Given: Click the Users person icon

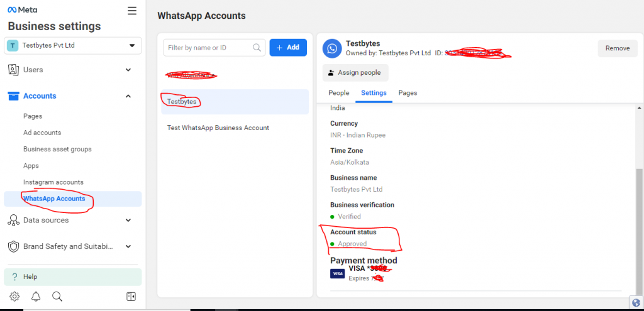Looking at the screenshot, I should [14, 70].
